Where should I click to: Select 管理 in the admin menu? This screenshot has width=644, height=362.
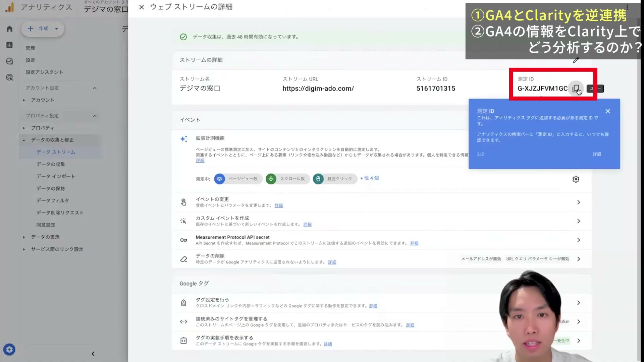click(x=31, y=48)
